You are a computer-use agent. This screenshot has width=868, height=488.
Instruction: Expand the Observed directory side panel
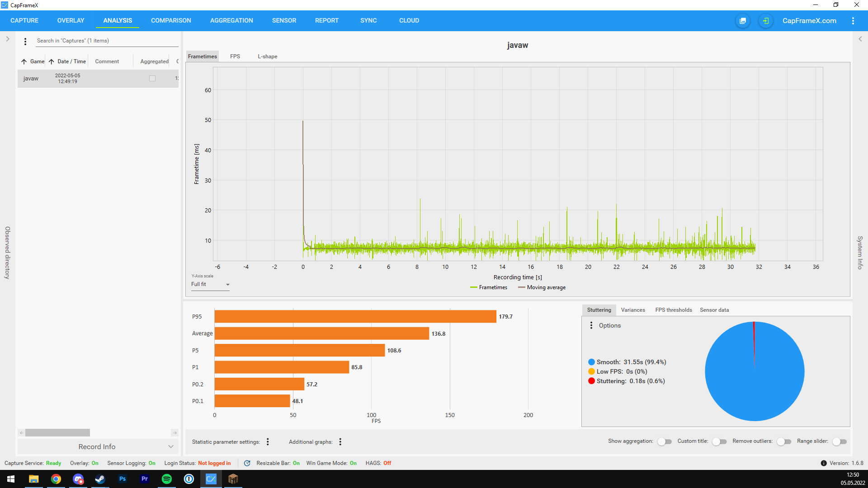[x=8, y=39]
